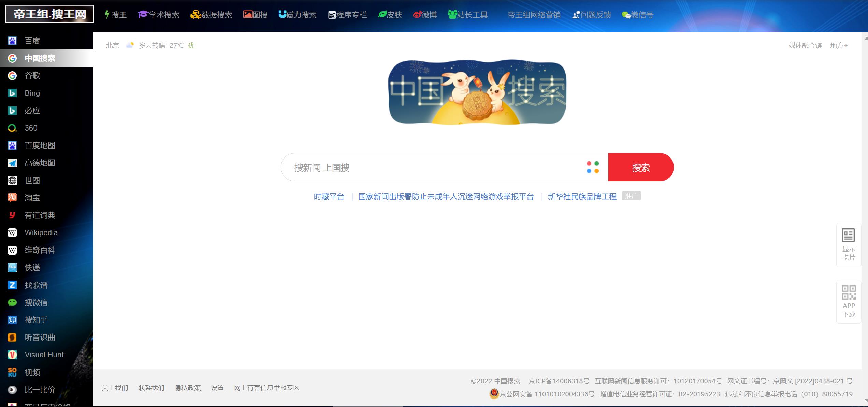Image resolution: width=868 pixels, height=407 pixels.
Task: Click the 帝王组.搜王网 logo
Action: click(49, 14)
